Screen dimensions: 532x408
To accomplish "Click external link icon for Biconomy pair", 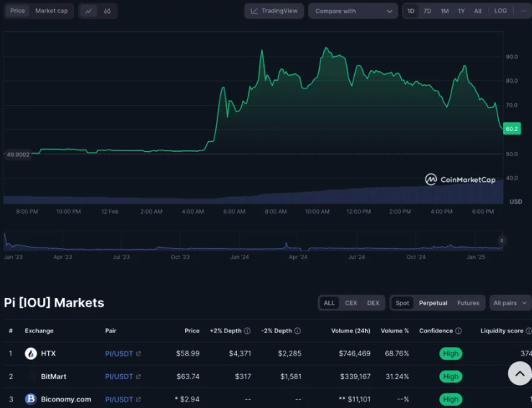I will [x=138, y=399].
